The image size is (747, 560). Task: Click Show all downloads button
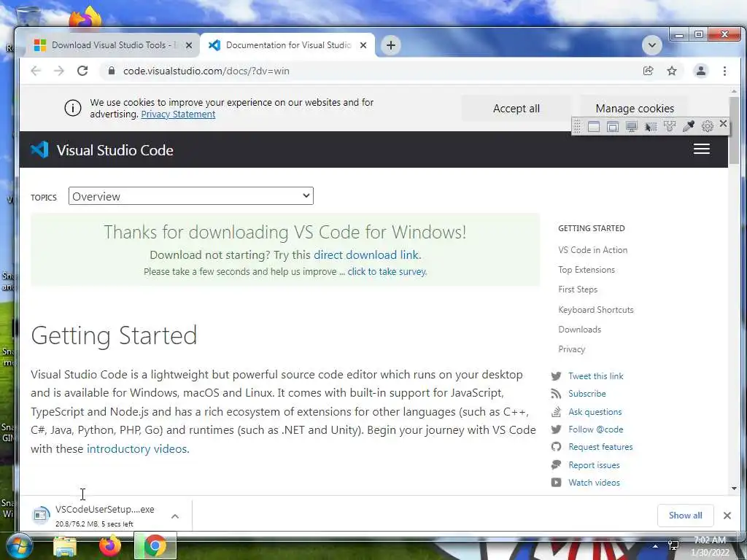pos(685,516)
